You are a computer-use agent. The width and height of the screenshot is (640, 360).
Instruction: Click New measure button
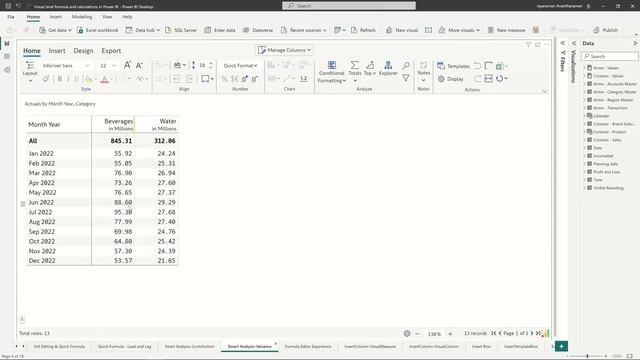(x=507, y=30)
